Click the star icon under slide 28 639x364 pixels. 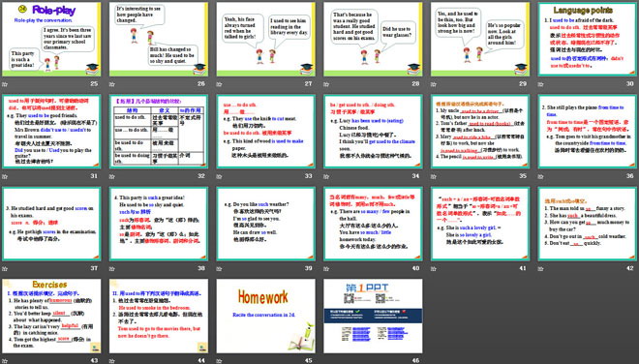pyautogui.click(x=326, y=84)
